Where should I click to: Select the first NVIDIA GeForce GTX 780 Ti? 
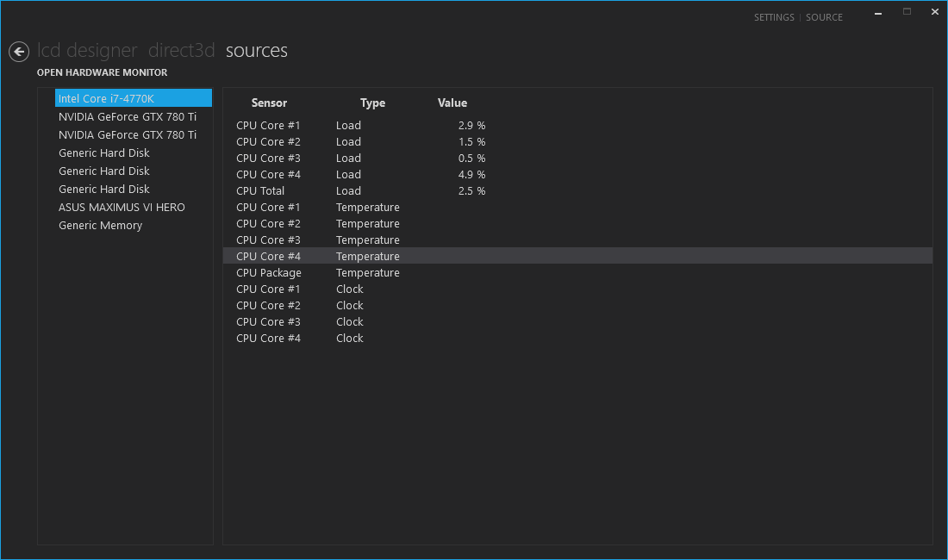134,116
